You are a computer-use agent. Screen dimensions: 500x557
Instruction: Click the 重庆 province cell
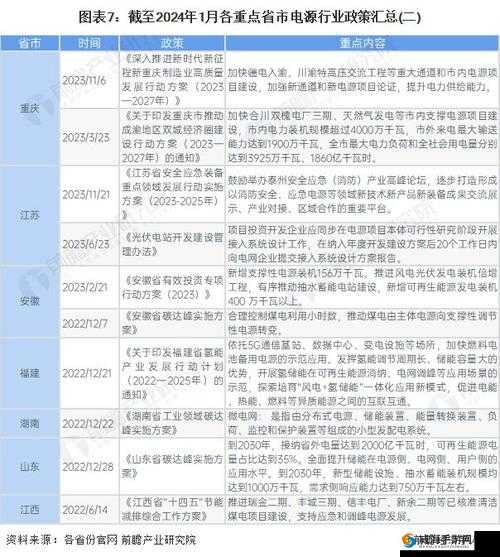pyautogui.click(x=29, y=108)
